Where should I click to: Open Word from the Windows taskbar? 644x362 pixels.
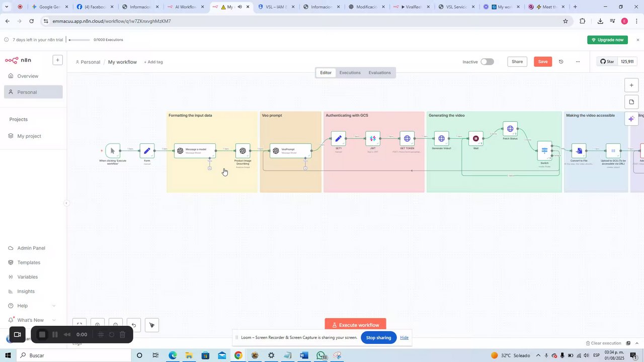click(x=304, y=355)
